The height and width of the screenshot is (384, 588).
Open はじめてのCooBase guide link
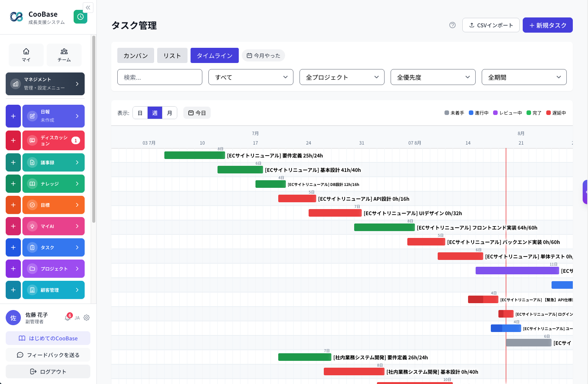pos(48,338)
